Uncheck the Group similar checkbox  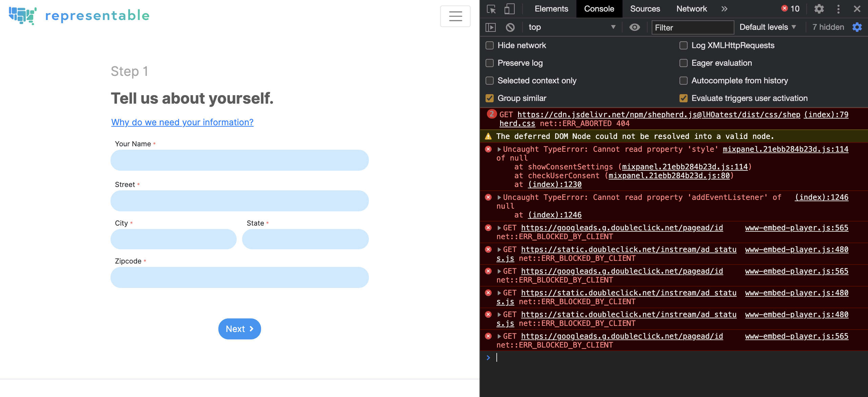pos(490,98)
